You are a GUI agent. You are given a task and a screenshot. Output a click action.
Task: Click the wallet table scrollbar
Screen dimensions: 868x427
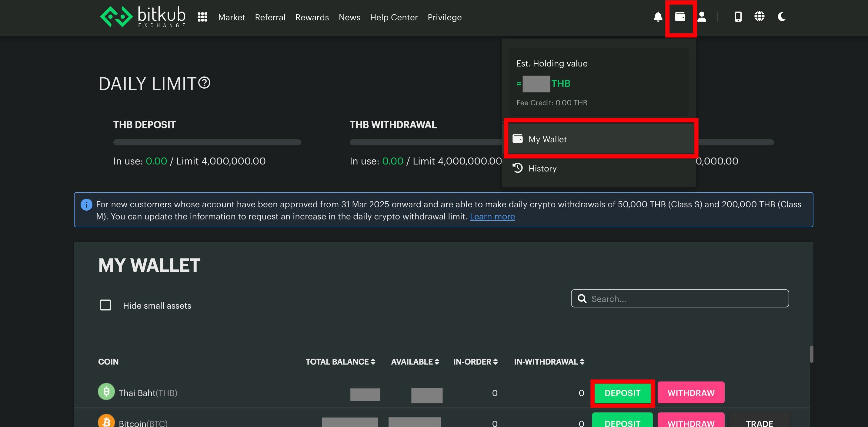point(811,354)
